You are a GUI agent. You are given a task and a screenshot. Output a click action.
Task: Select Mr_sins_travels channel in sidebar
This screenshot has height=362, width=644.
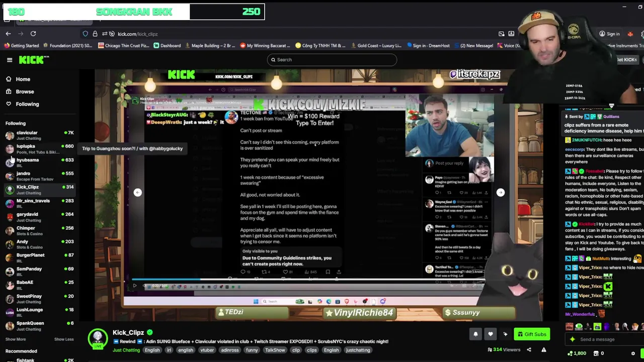pyautogui.click(x=39, y=203)
